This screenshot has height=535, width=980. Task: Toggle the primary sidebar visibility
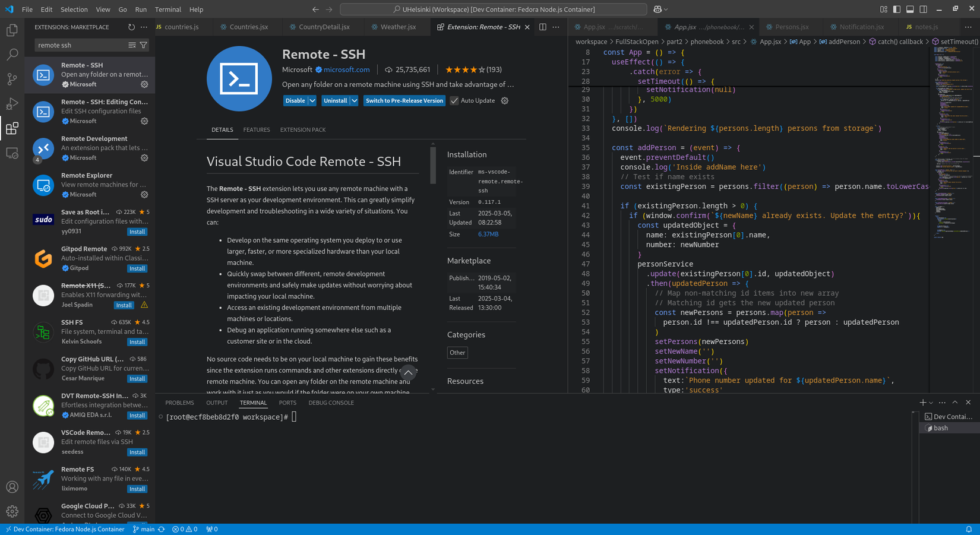click(897, 9)
